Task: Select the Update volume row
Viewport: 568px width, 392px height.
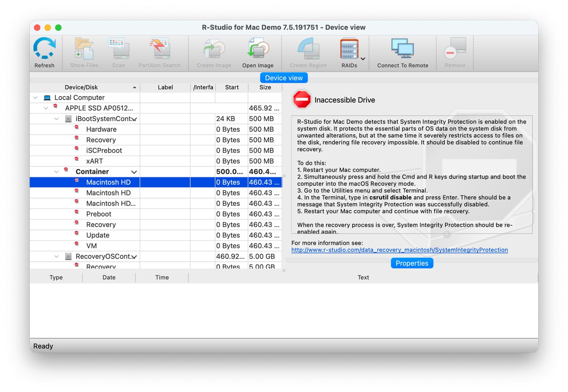Action: pos(156,235)
